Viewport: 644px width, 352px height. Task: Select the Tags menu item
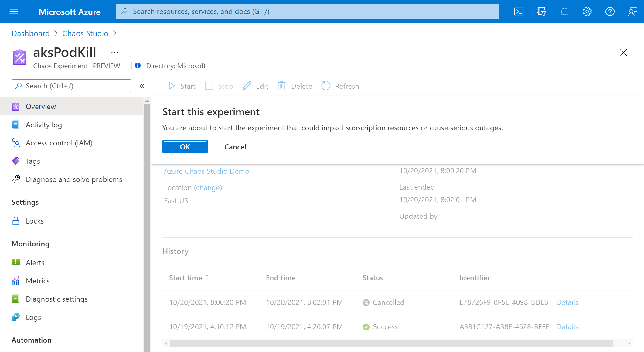[x=32, y=161]
